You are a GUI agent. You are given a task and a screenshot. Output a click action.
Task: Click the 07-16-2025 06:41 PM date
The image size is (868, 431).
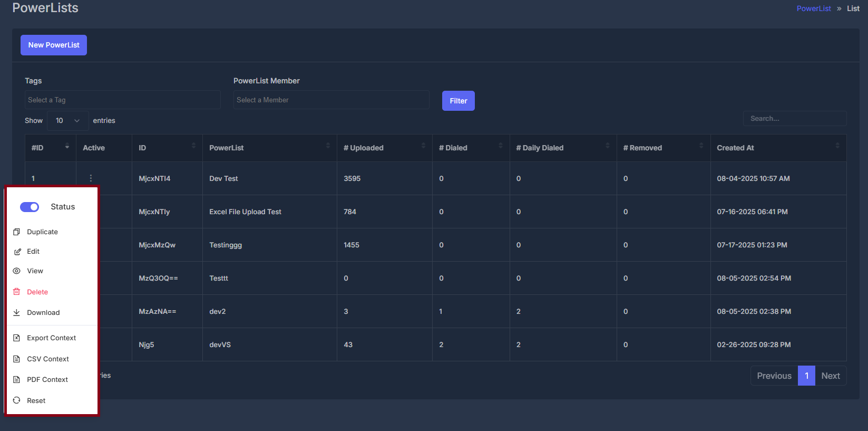pyautogui.click(x=752, y=212)
